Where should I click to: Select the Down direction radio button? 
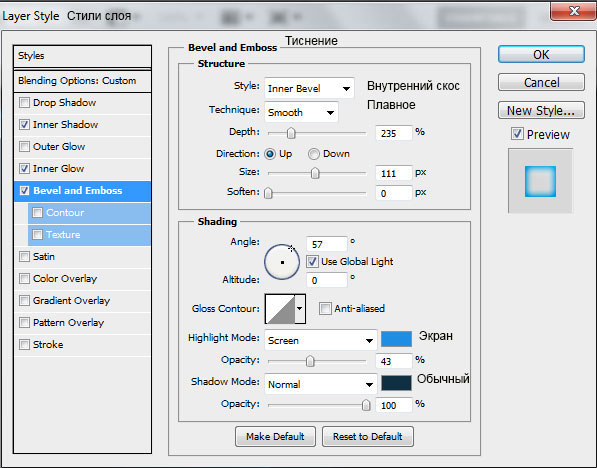314,154
